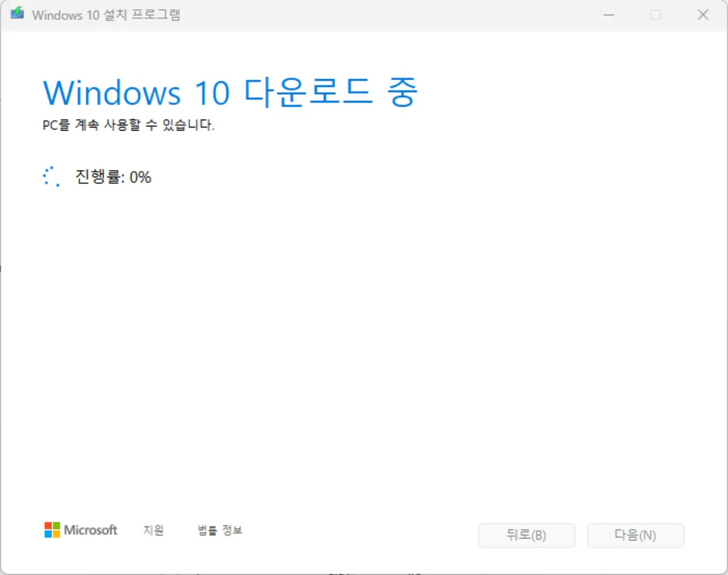
Task: Click the Microsoft logo
Action: pos(81,530)
